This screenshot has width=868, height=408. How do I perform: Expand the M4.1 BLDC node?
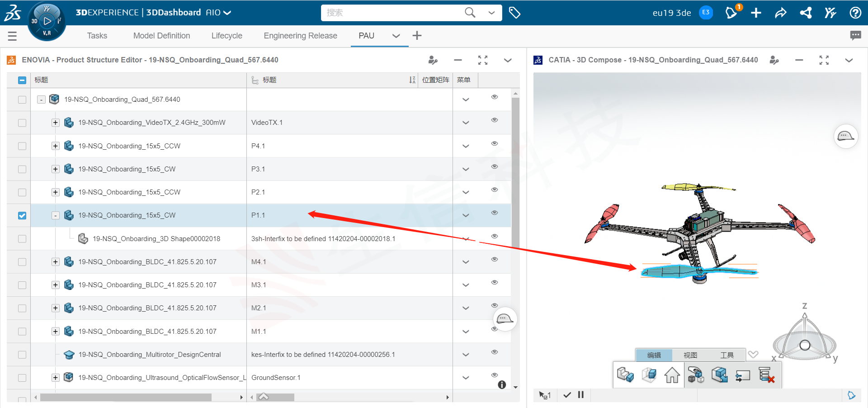click(x=55, y=262)
